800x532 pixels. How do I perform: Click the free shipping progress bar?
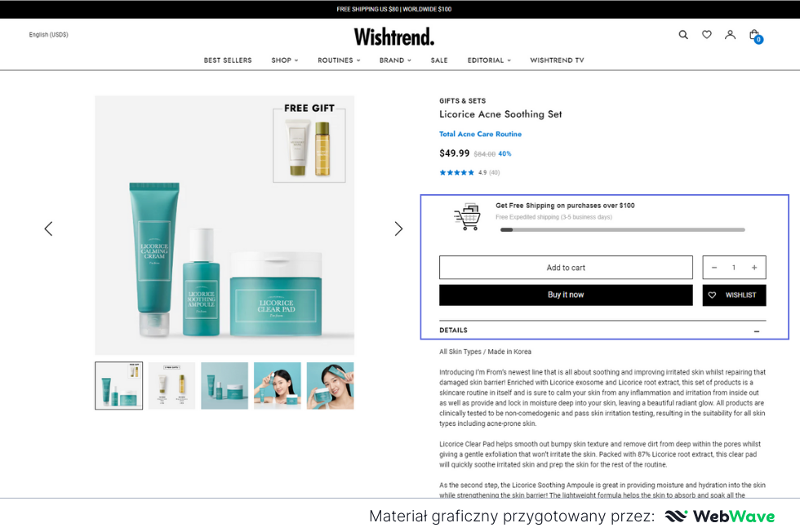pyautogui.click(x=622, y=230)
